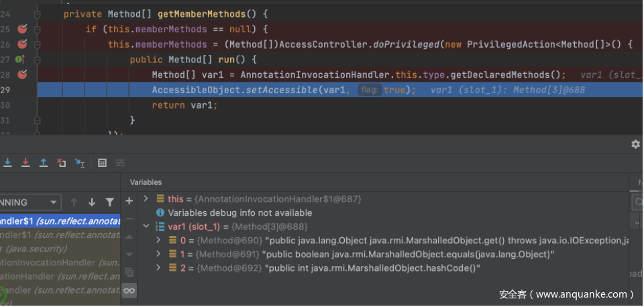Screen dimensions: 644x307
Task: Toggle breakpoint on line 25
Action: tap(22, 29)
